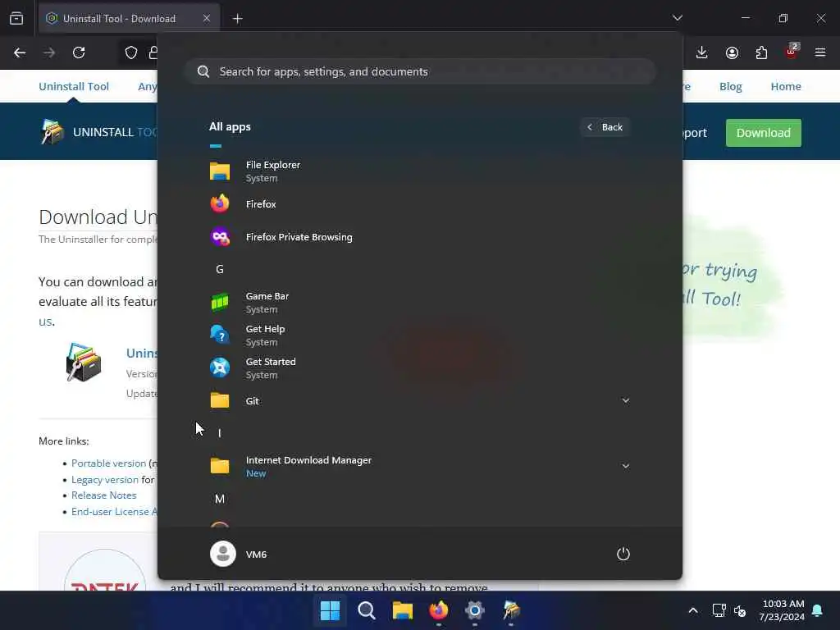Image resolution: width=840 pixels, height=630 pixels.
Task: Launch the Get Started app
Action: coord(419,368)
